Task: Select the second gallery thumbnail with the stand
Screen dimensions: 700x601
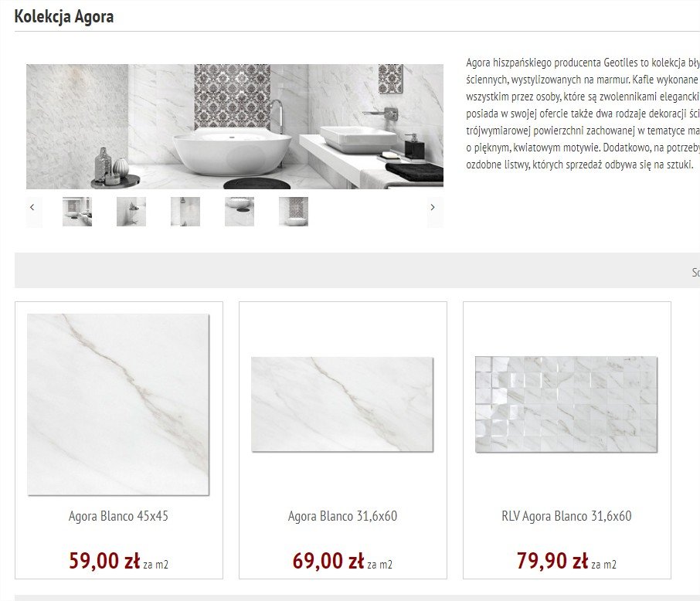Action: coord(131,212)
